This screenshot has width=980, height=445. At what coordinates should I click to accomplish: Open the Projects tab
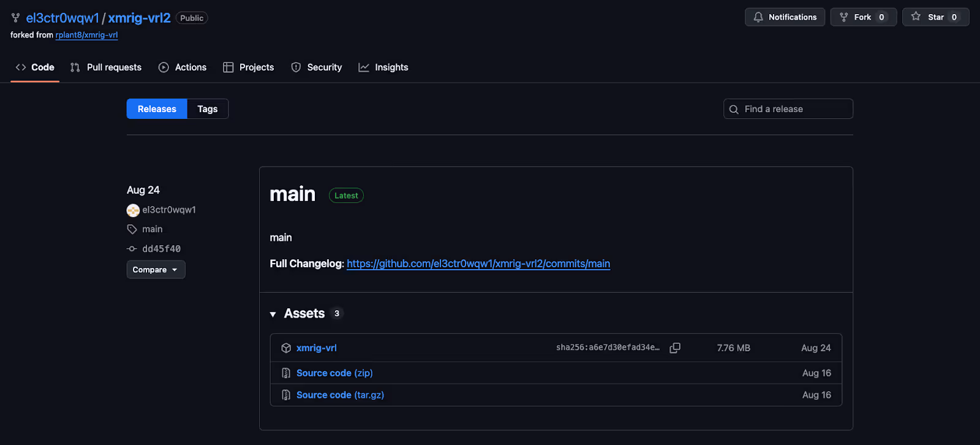click(248, 67)
